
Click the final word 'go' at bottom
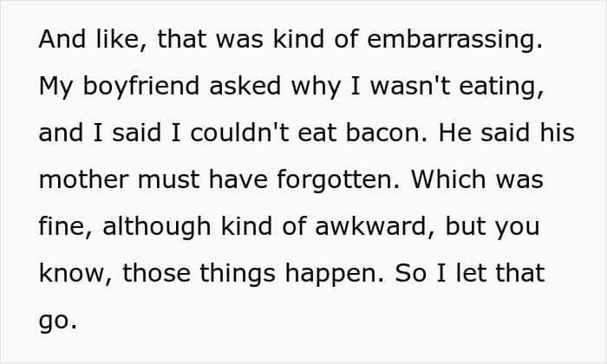pos(54,322)
